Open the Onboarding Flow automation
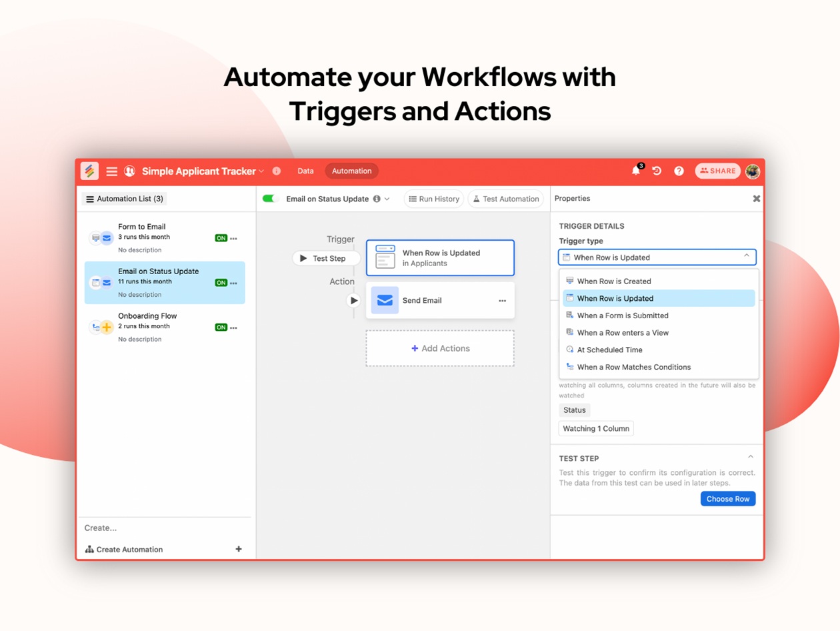 pos(165,327)
